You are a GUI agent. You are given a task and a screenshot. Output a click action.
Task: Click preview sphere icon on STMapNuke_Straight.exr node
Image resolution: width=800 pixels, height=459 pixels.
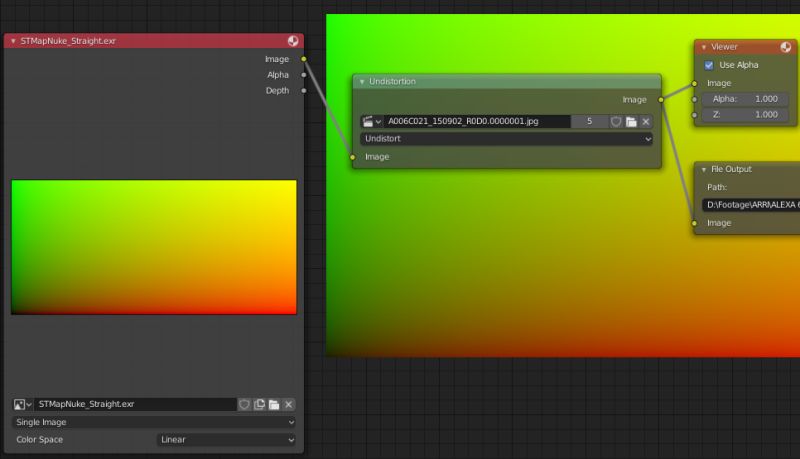click(x=293, y=41)
